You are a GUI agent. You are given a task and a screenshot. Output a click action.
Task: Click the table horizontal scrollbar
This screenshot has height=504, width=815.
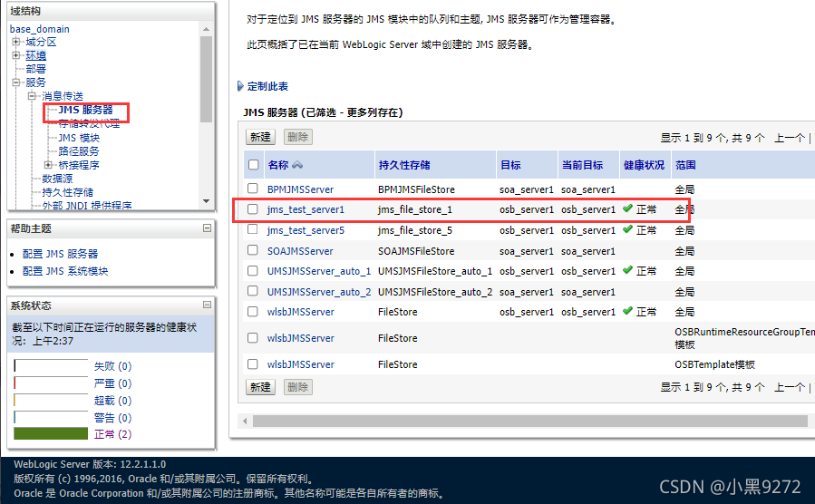[529, 421]
